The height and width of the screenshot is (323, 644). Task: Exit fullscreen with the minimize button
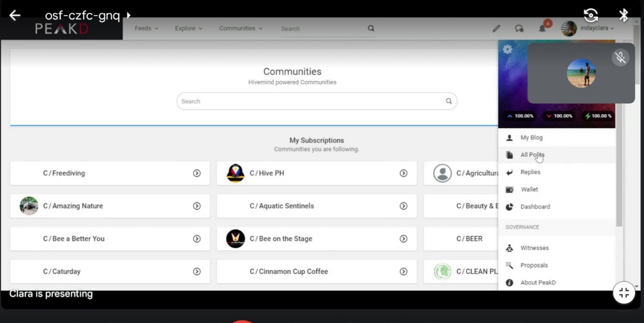(624, 293)
